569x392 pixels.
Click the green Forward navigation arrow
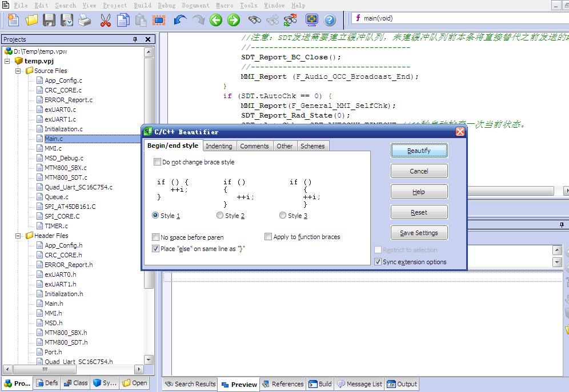click(x=233, y=20)
